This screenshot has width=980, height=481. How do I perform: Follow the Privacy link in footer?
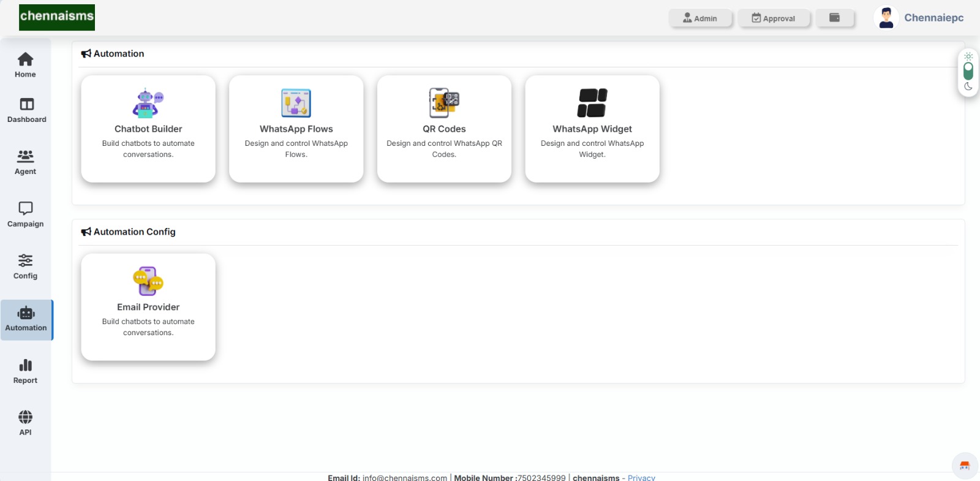tap(641, 477)
